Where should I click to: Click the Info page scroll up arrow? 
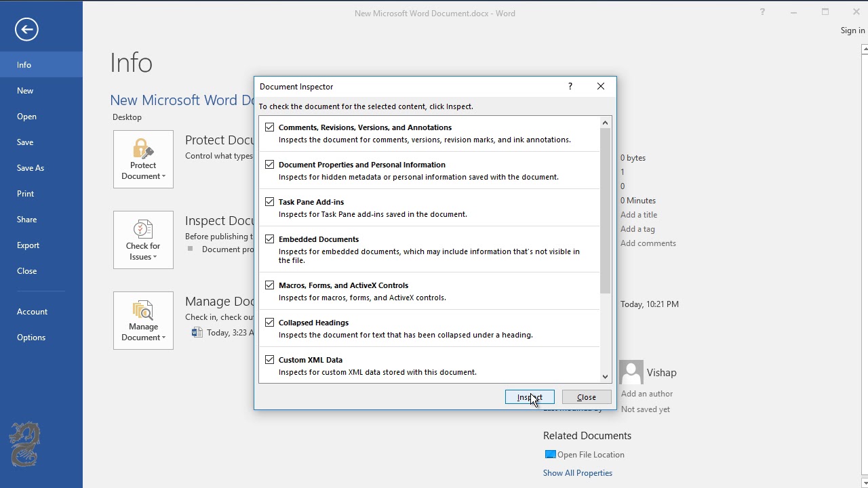coord(864,49)
